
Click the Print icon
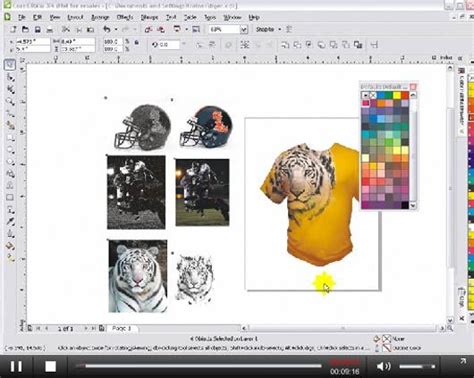pyautogui.click(x=49, y=30)
